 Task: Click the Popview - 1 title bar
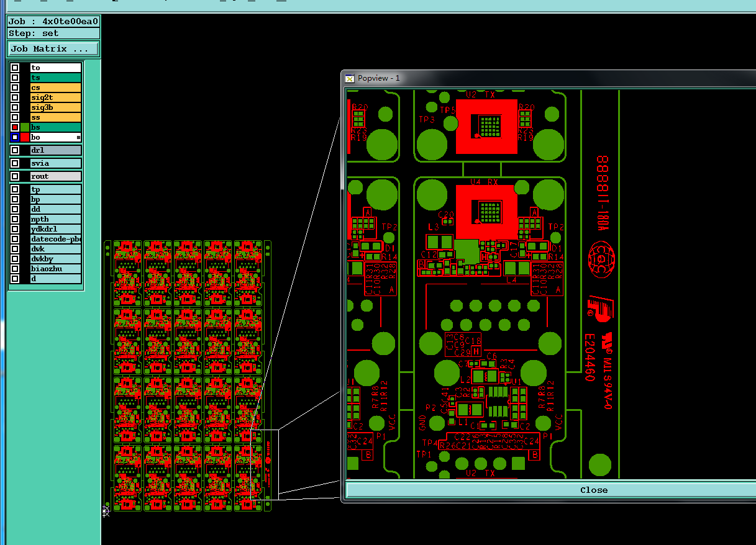tap(549, 78)
